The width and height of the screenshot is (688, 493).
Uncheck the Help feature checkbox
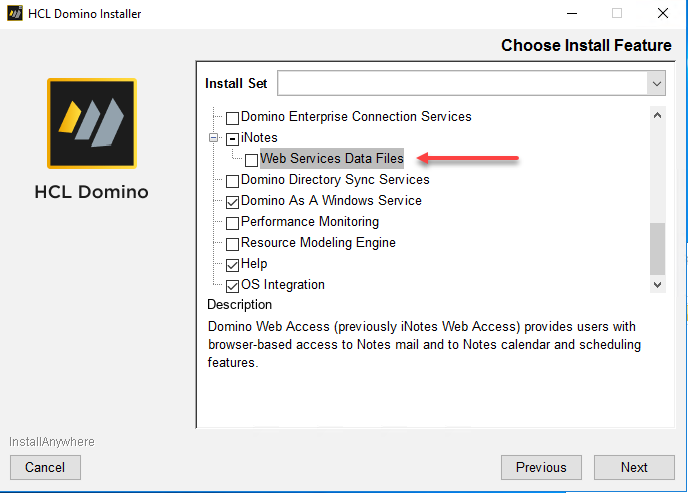tap(233, 265)
